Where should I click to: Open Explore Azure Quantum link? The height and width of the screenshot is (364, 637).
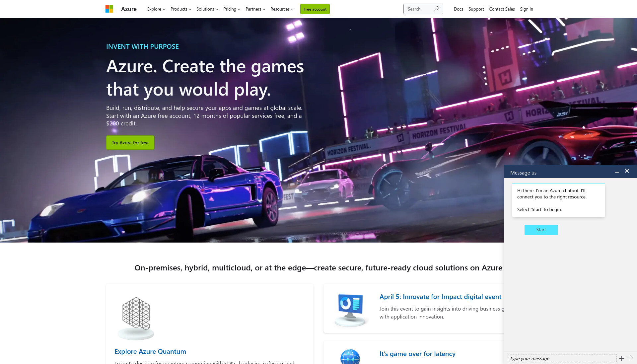tap(150, 351)
